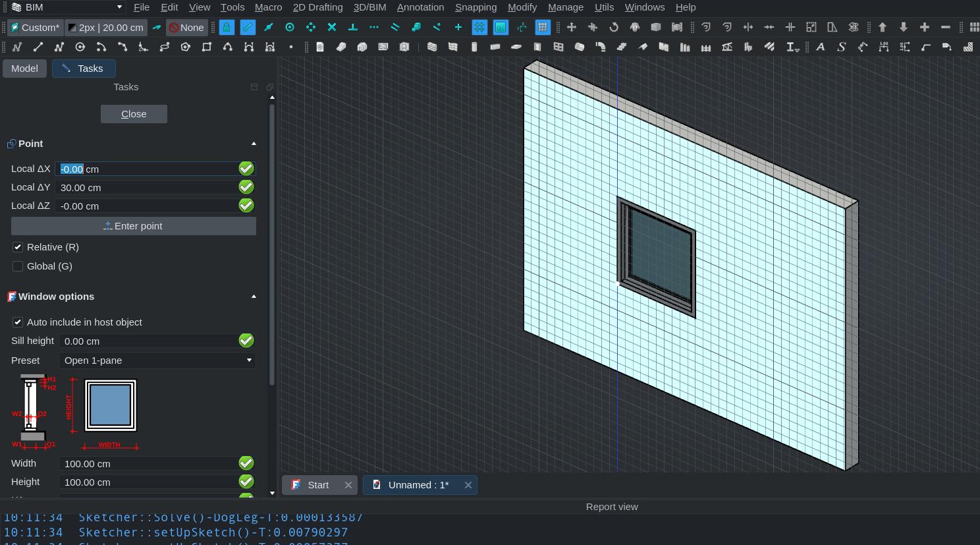The height and width of the screenshot is (545, 980).
Task: Close the Unnamed : 1* document tab
Action: [x=468, y=485]
